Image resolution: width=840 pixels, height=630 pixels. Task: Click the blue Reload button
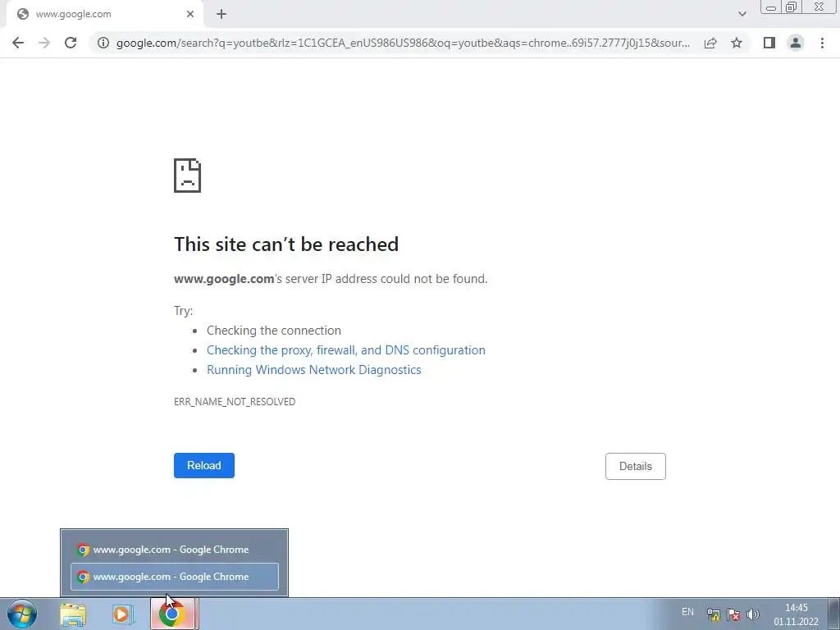(x=204, y=466)
